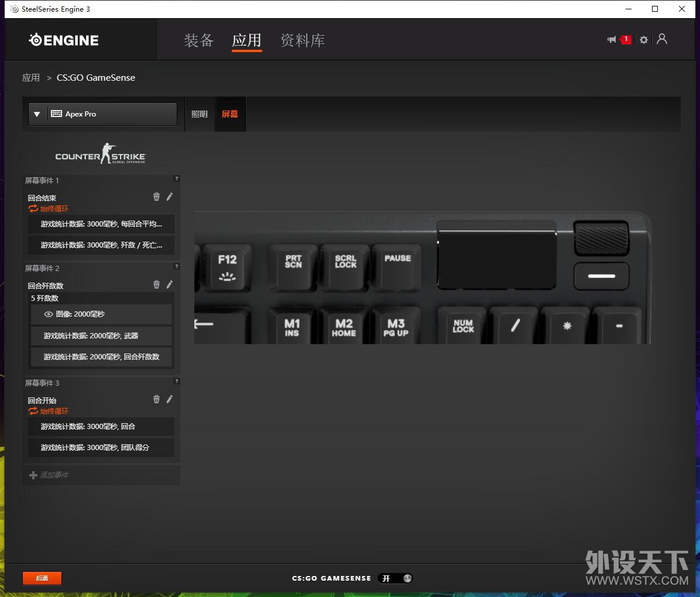This screenshot has width=700, height=597.
Task: Select row 游戏统计数据: 3000毫秒, 回合
Action: (101, 427)
